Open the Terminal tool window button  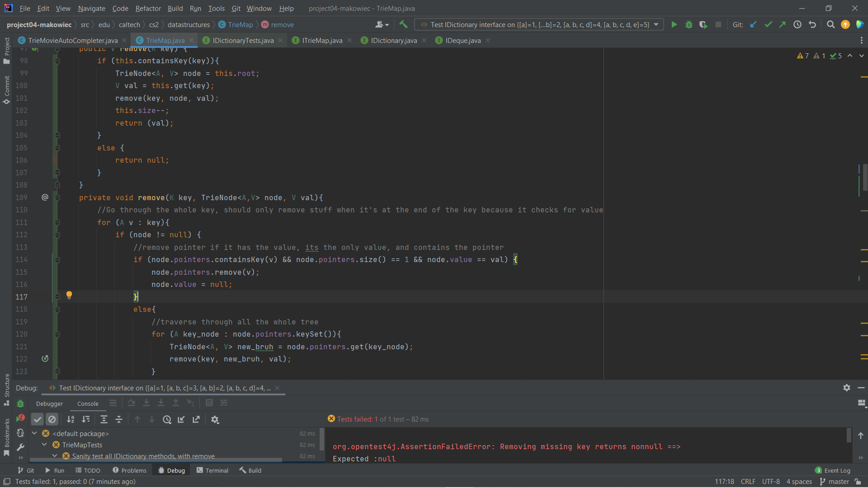(212, 470)
